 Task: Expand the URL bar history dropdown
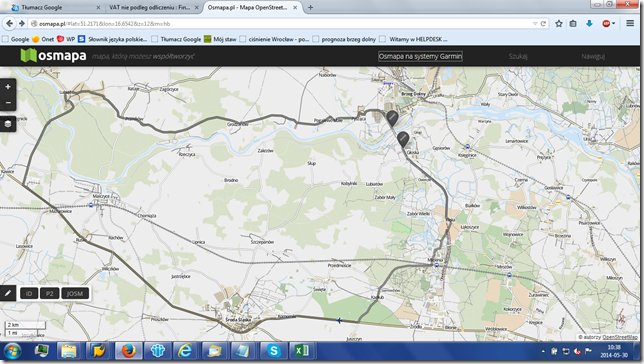point(535,24)
